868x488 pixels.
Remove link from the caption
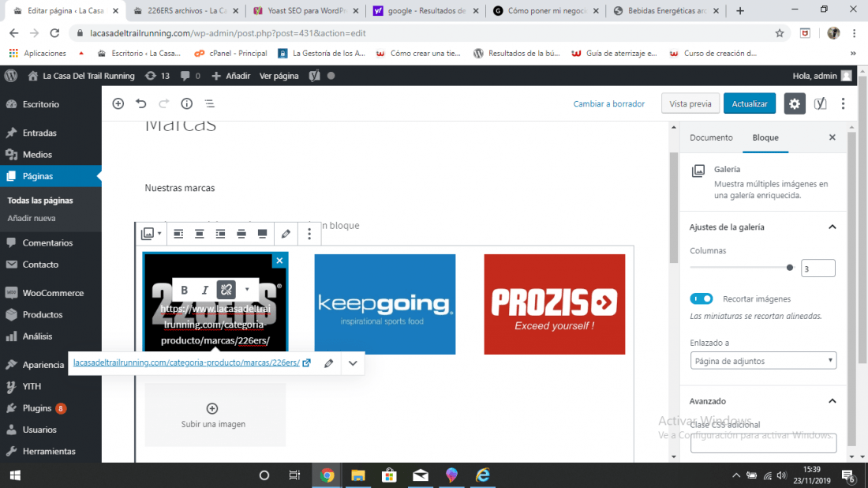point(226,290)
